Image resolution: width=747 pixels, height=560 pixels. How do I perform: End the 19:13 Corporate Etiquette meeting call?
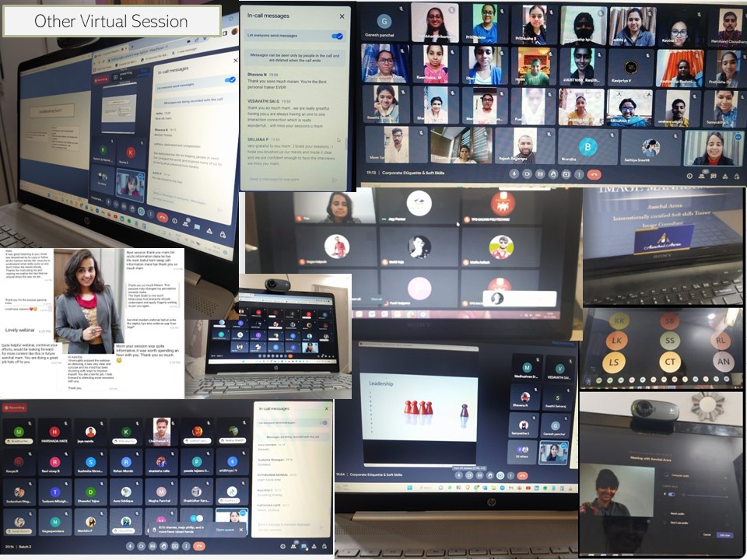tap(594, 175)
